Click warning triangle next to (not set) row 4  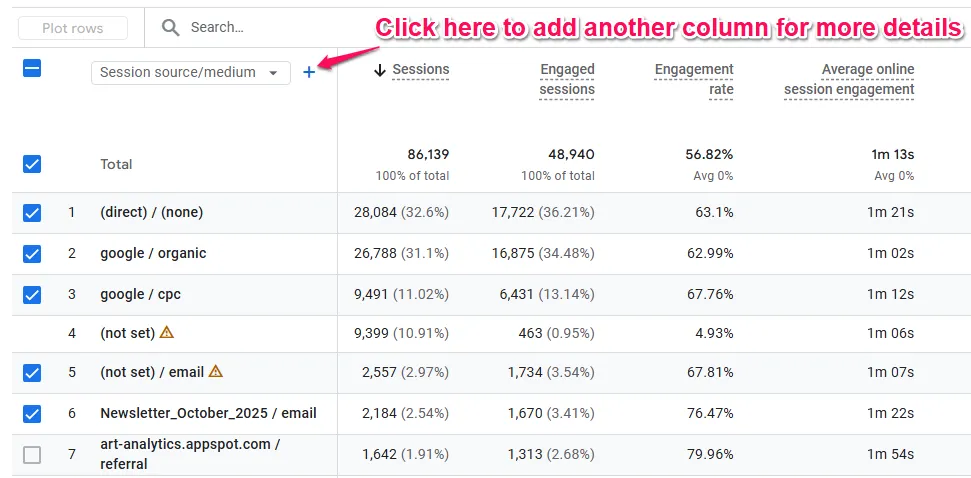point(167,332)
